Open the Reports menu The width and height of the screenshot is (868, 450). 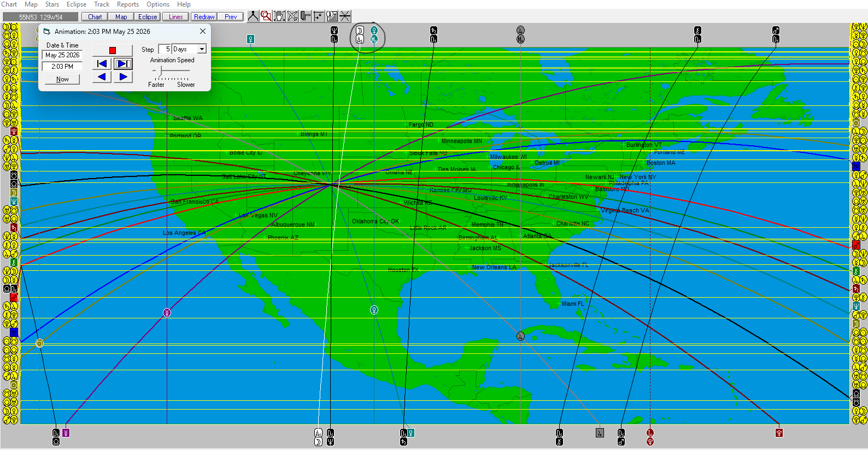(x=128, y=4)
